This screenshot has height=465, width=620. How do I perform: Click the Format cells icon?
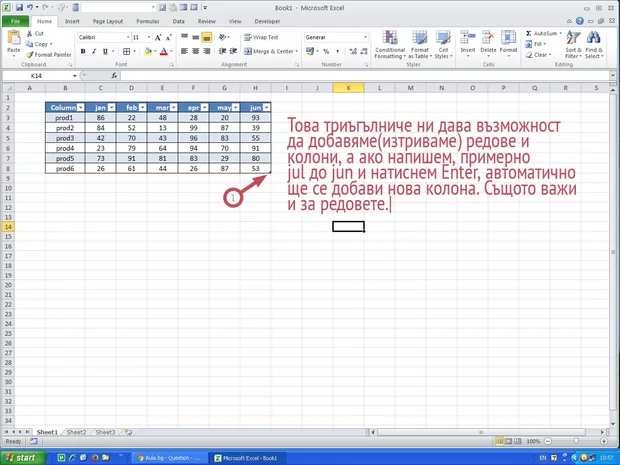point(508,38)
